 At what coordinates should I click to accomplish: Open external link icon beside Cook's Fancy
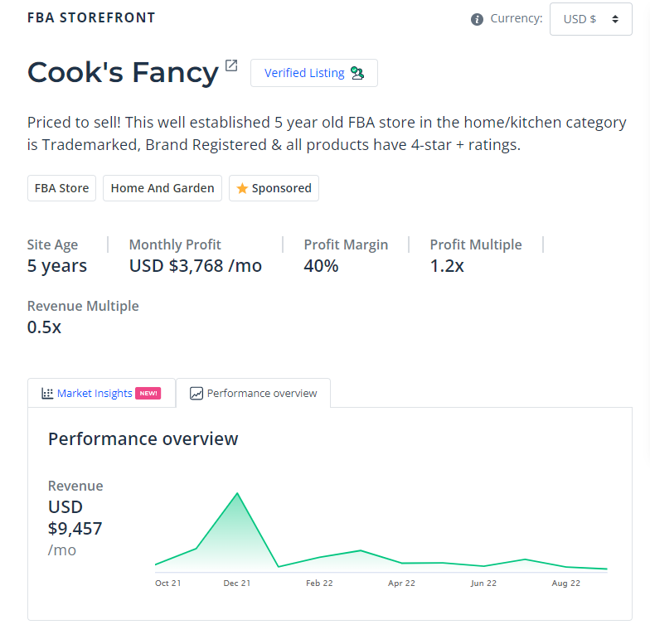(x=231, y=65)
